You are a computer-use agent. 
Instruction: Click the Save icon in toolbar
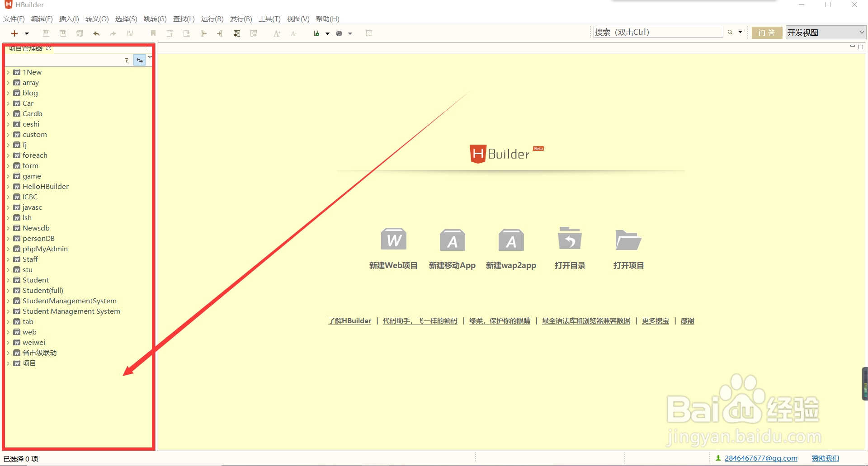[46, 33]
